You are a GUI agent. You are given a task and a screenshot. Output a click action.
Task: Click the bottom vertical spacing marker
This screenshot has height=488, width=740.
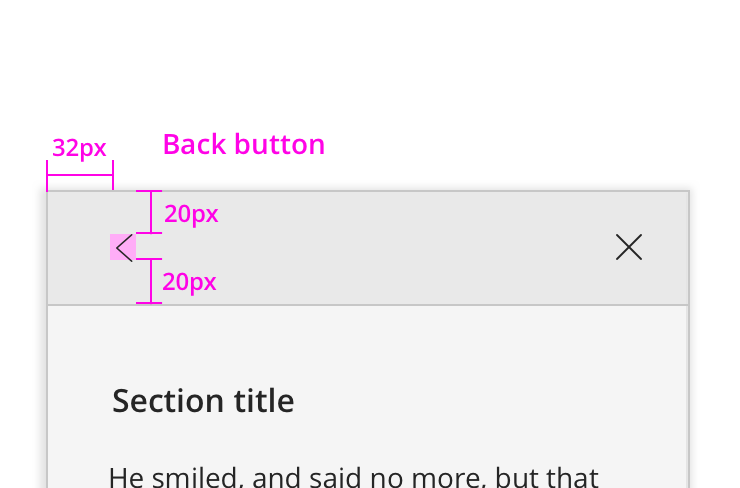149,281
